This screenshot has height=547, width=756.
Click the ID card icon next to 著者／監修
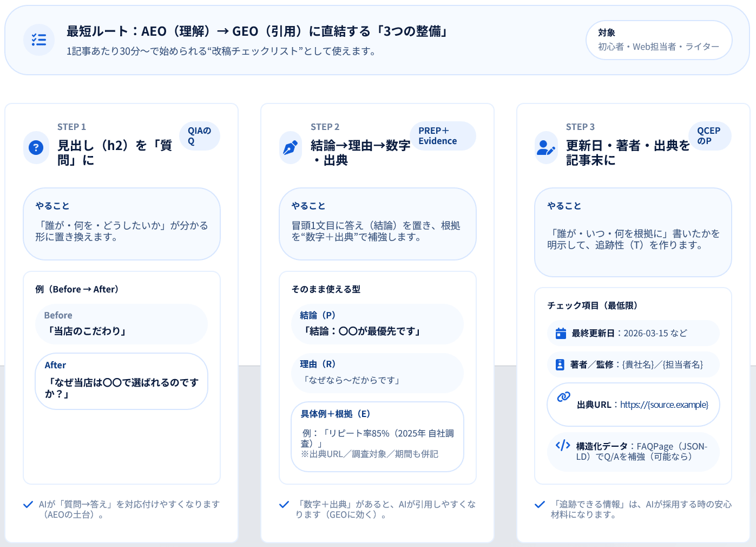[561, 364]
